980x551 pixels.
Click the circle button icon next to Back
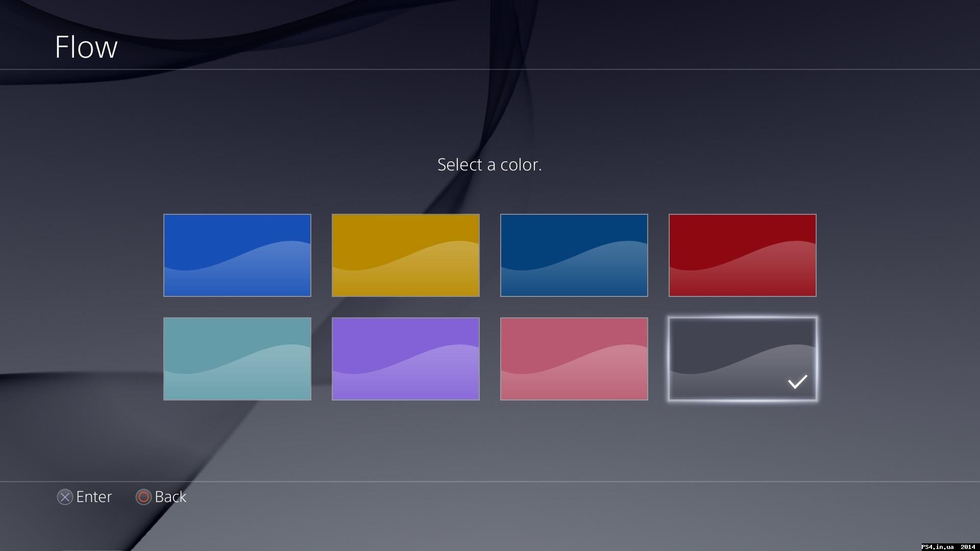pos(143,497)
